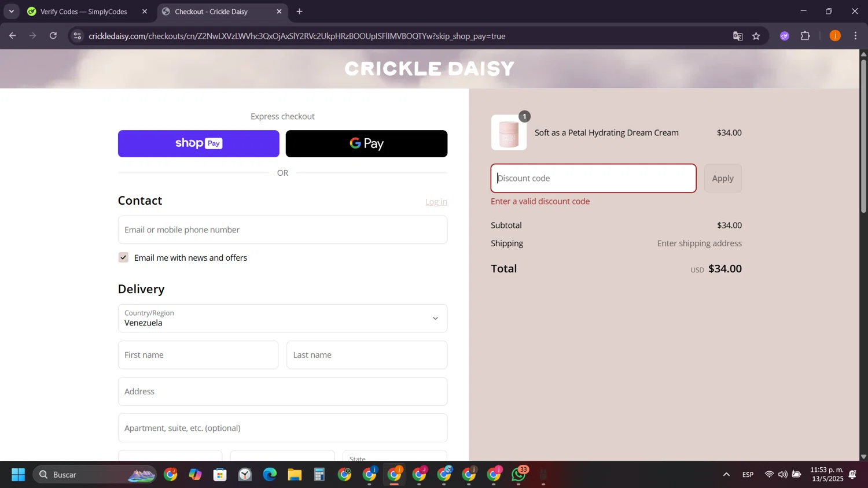This screenshot has width=868, height=488.
Task: Pay with Shop Pay button
Action: click(x=198, y=143)
